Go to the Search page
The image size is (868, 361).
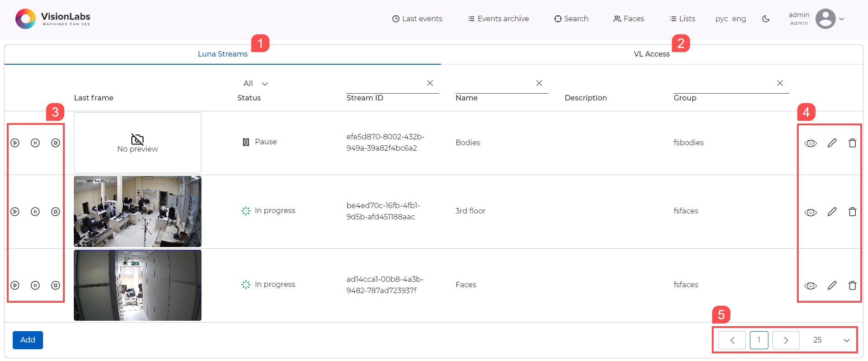coord(571,19)
